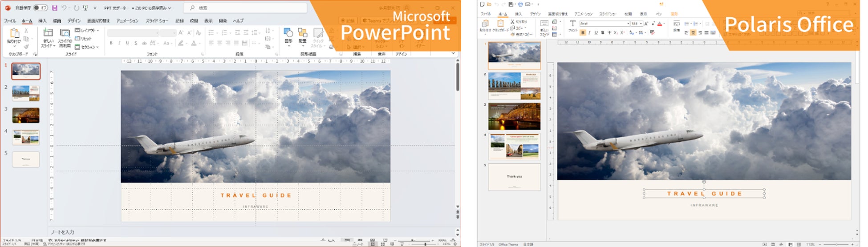Click 新しいスライド in Polaris Office
The width and height of the screenshot is (868, 247).
coord(544,28)
